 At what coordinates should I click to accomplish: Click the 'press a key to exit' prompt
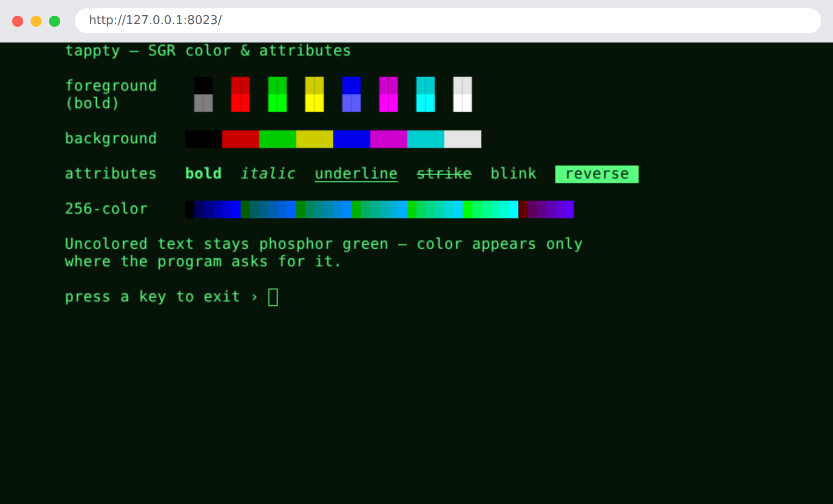click(153, 297)
